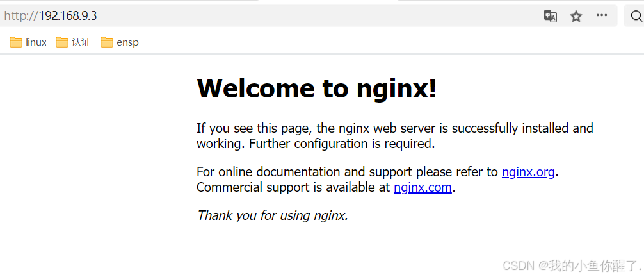The image size is (644, 277).
Task: Click the "Welcome to nginx!" heading
Action: click(x=317, y=88)
